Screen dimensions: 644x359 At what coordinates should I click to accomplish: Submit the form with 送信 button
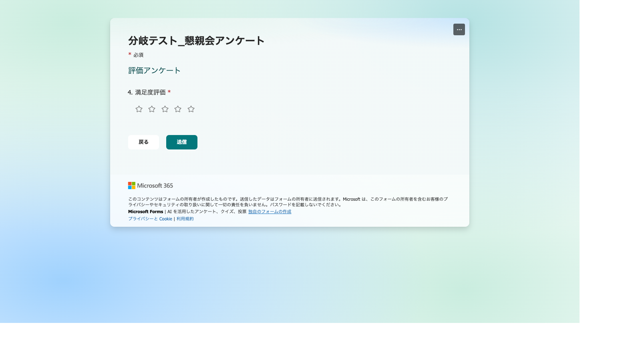point(182,142)
